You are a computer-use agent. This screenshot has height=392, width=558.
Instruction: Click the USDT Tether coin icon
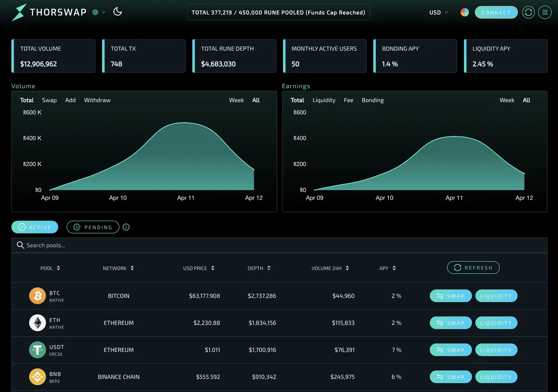coord(37,350)
